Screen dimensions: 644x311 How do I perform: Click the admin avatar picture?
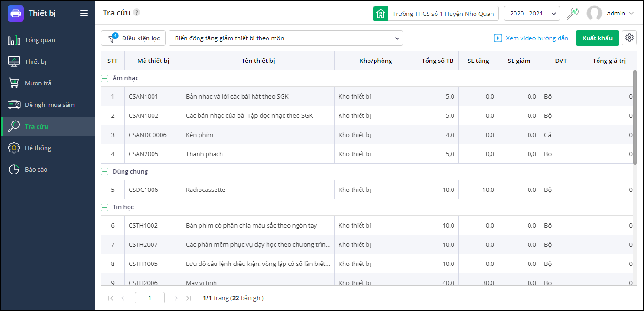(x=594, y=14)
